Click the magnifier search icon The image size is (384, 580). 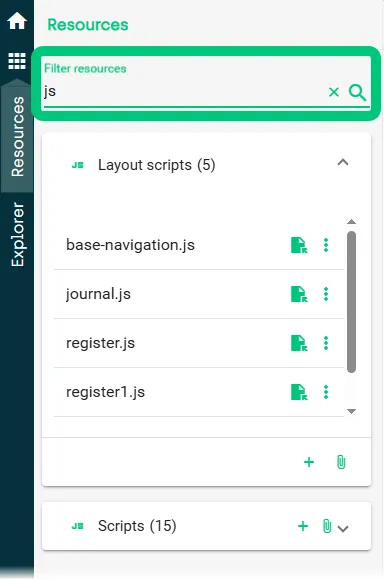pyautogui.click(x=357, y=92)
